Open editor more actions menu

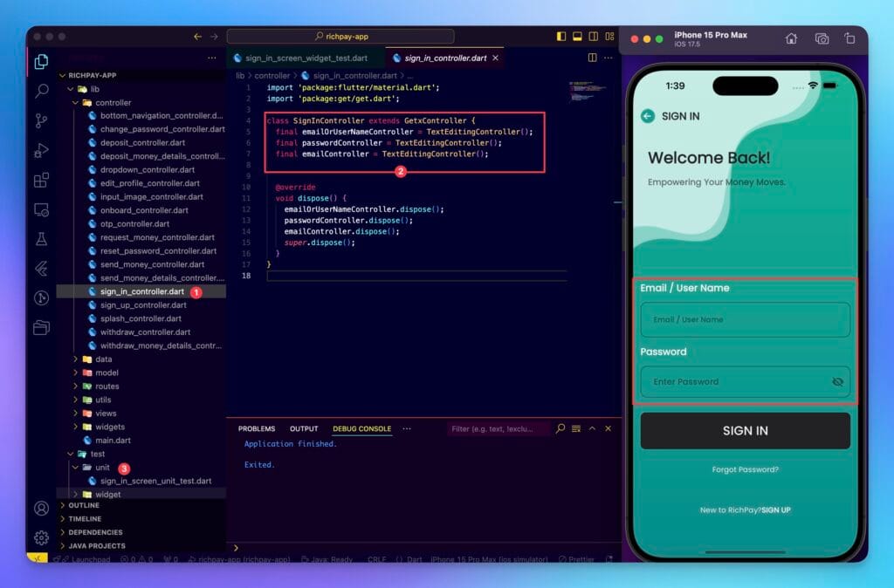608,58
